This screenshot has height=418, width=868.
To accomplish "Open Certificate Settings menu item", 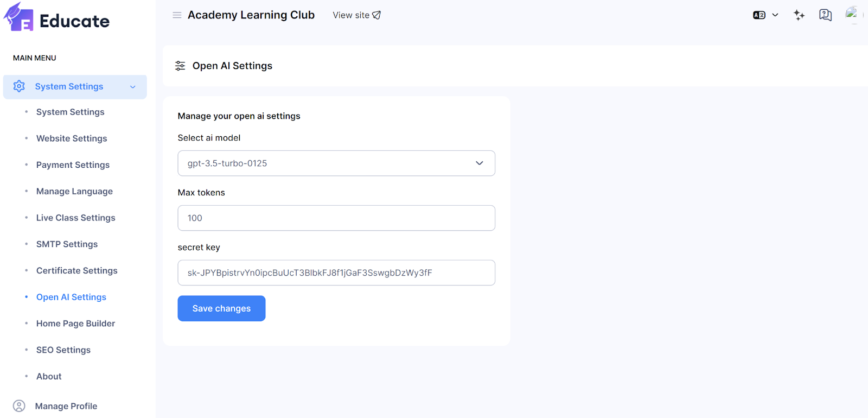I will [76, 271].
